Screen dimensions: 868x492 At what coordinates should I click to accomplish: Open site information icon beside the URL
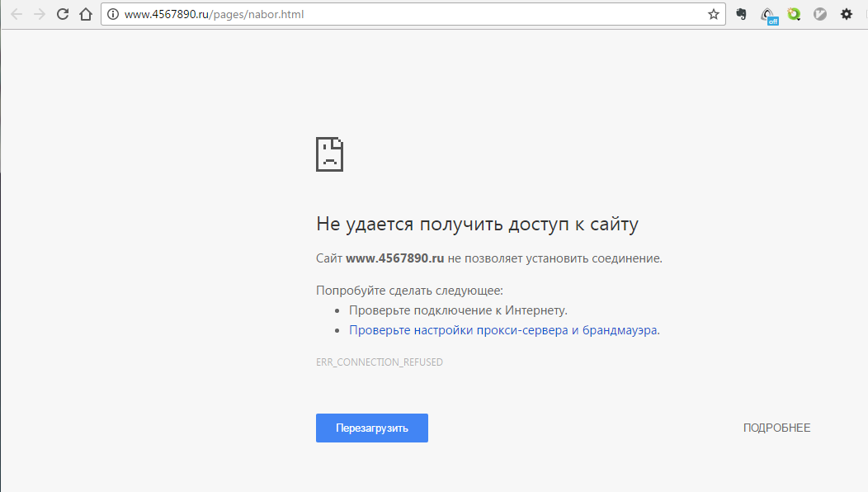pos(113,14)
